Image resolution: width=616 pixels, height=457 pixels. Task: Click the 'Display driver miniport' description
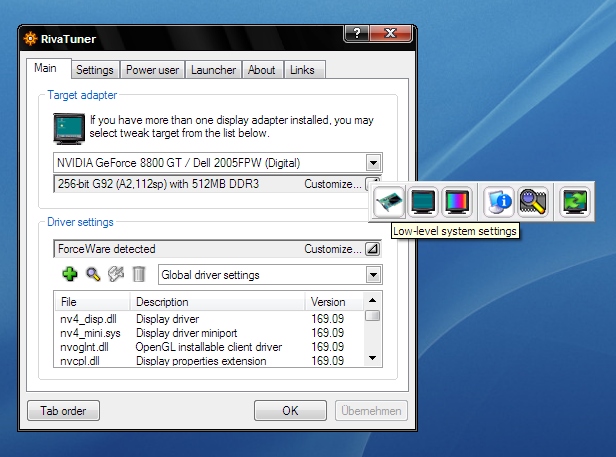click(x=187, y=333)
